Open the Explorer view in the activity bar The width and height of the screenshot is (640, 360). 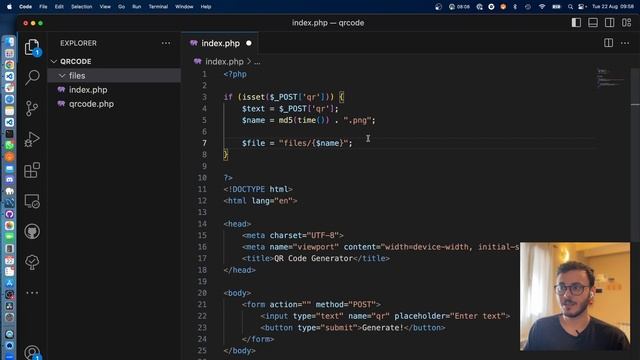[x=32, y=47]
